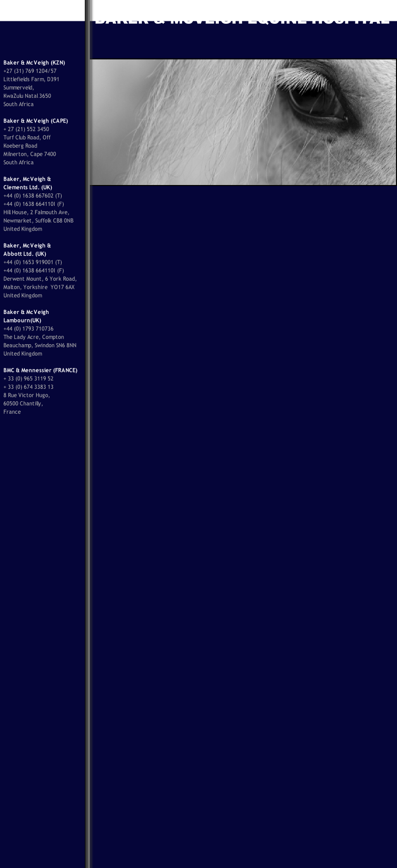This screenshot has width=397, height=868.
Task: Select the +44 (0) 1638 667602 telephone number
Action: [32, 196]
